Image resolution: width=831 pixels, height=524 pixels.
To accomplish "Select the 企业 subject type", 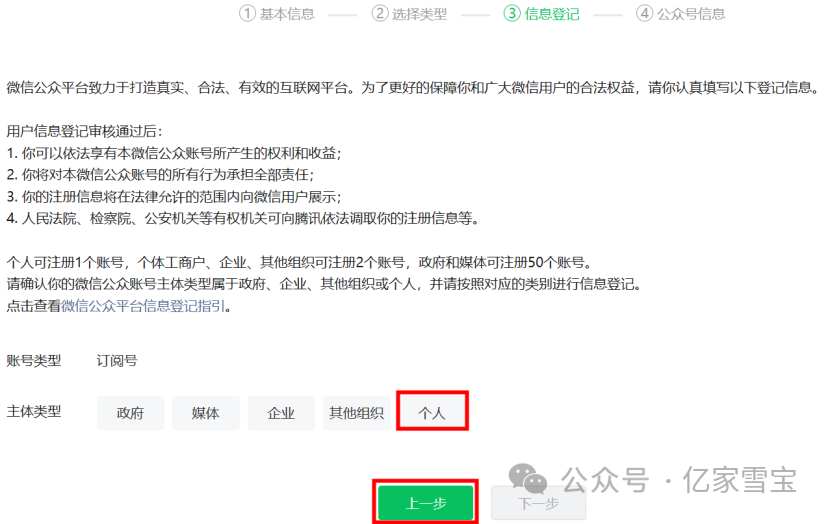I will click(281, 413).
